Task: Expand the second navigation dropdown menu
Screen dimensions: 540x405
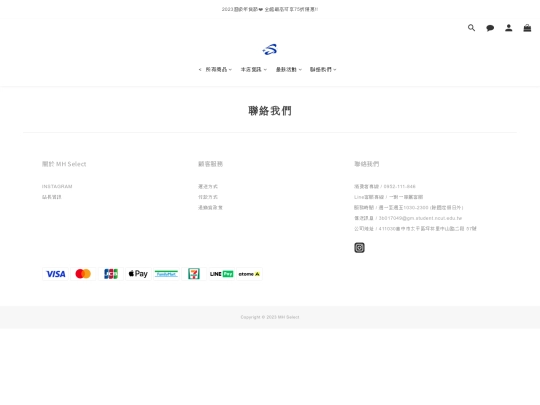Action: [254, 70]
